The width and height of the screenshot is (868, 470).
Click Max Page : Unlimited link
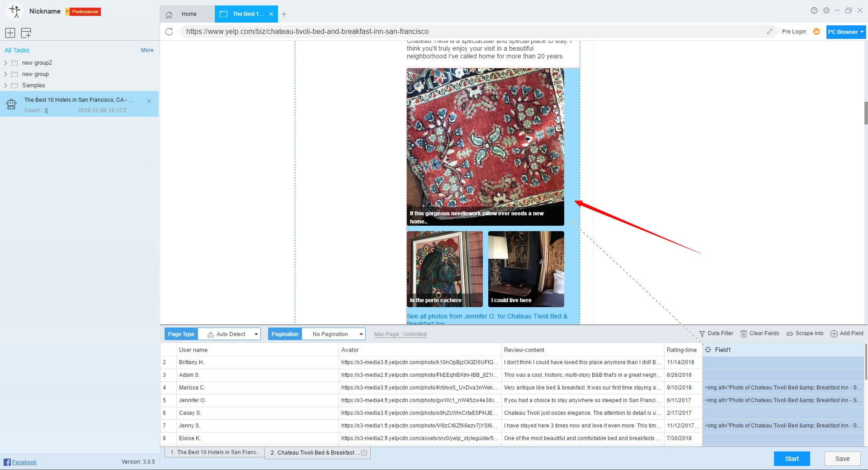[x=400, y=334]
